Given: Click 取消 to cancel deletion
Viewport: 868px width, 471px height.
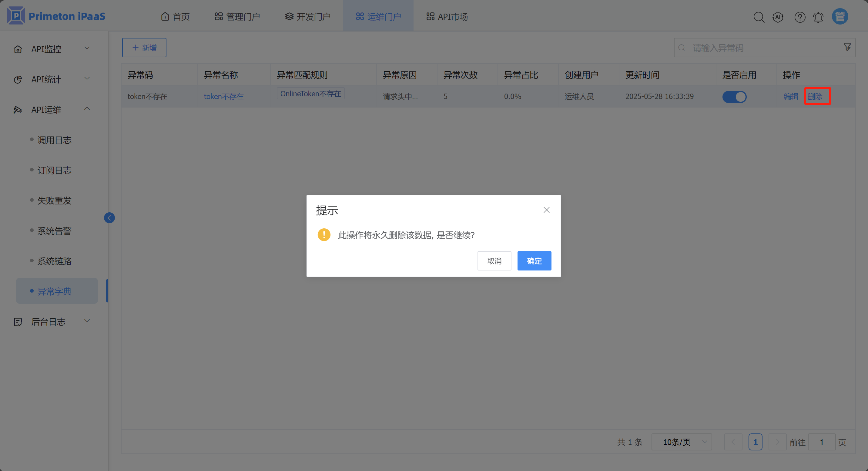Looking at the screenshot, I should coord(494,261).
